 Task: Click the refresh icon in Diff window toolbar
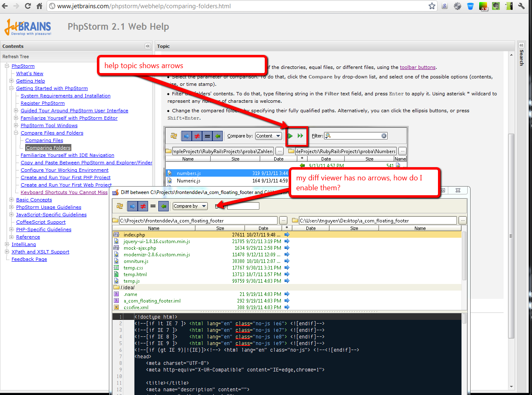[x=120, y=206]
